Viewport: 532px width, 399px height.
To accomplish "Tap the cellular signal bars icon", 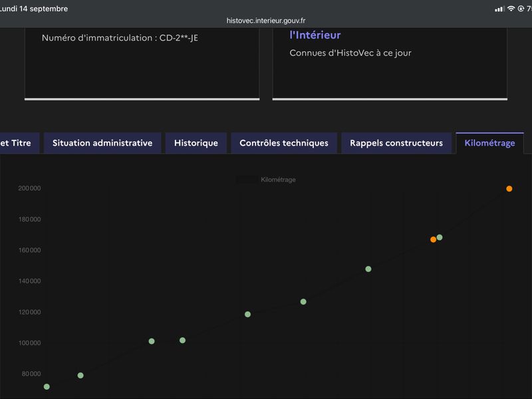I will tap(499, 9).
